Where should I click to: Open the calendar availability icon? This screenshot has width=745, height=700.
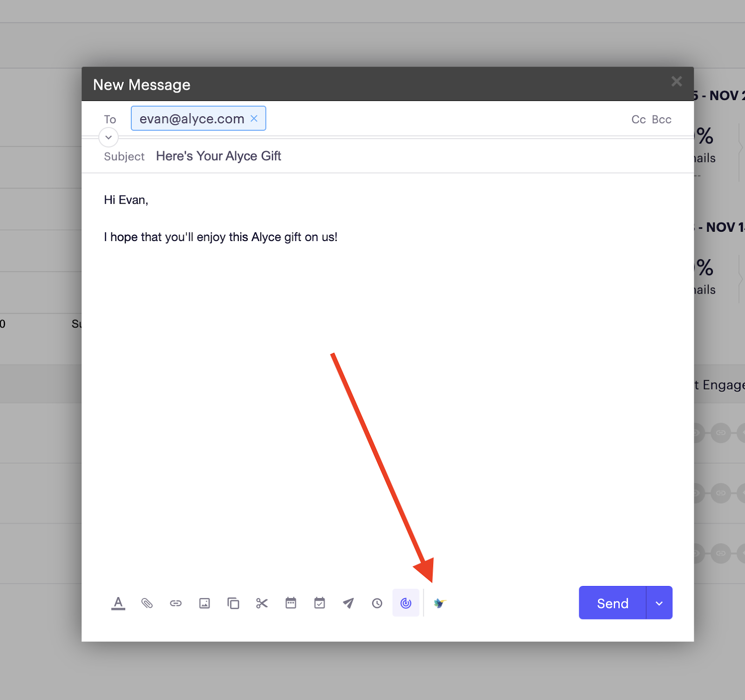(291, 603)
